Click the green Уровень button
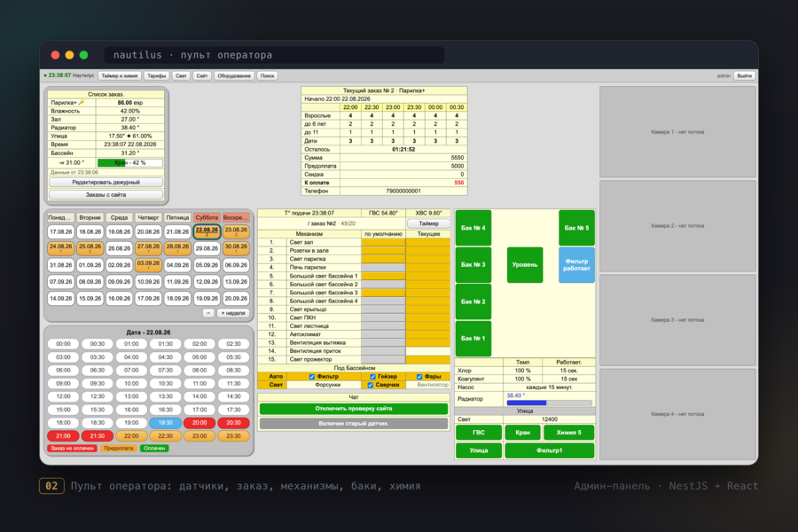The image size is (798, 532). (525, 265)
